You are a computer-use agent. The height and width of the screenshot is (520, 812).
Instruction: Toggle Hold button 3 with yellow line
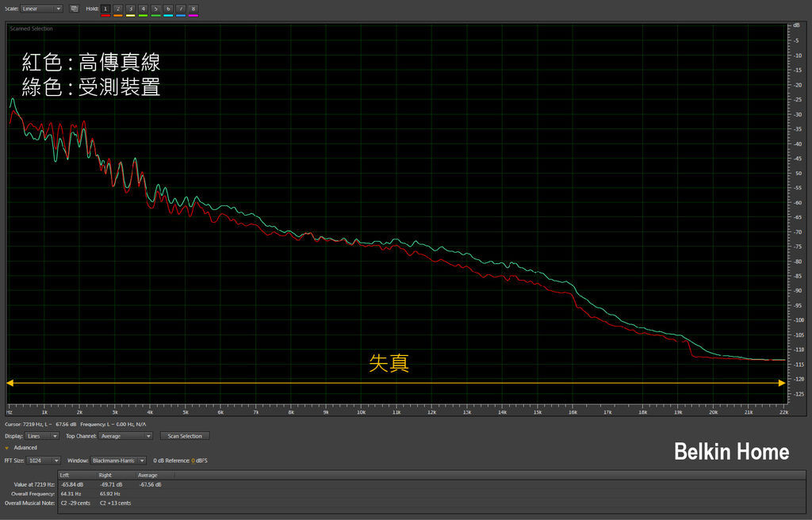tap(131, 9)
